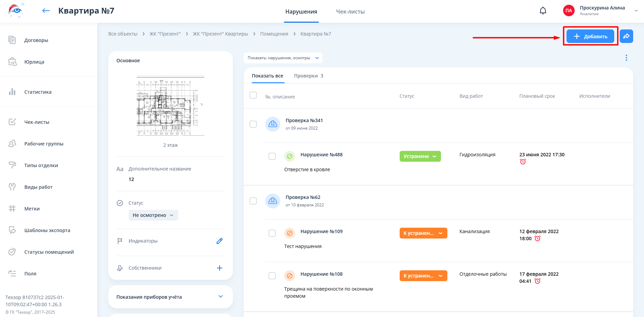Viewport: 644px width, 317px height.
Task: Click the pencil icon to edit Индикаторы
Action: [219, 241]
